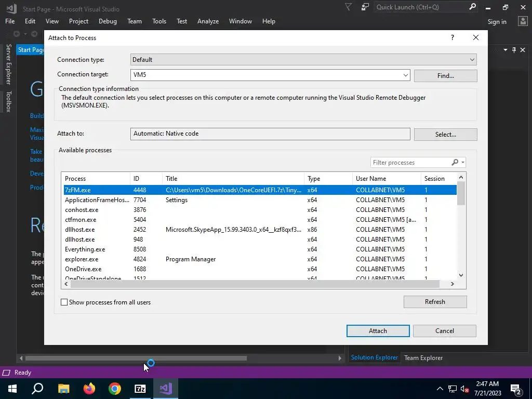
Task: Select the 7zFM.exe process row
Action: (260, 190)
